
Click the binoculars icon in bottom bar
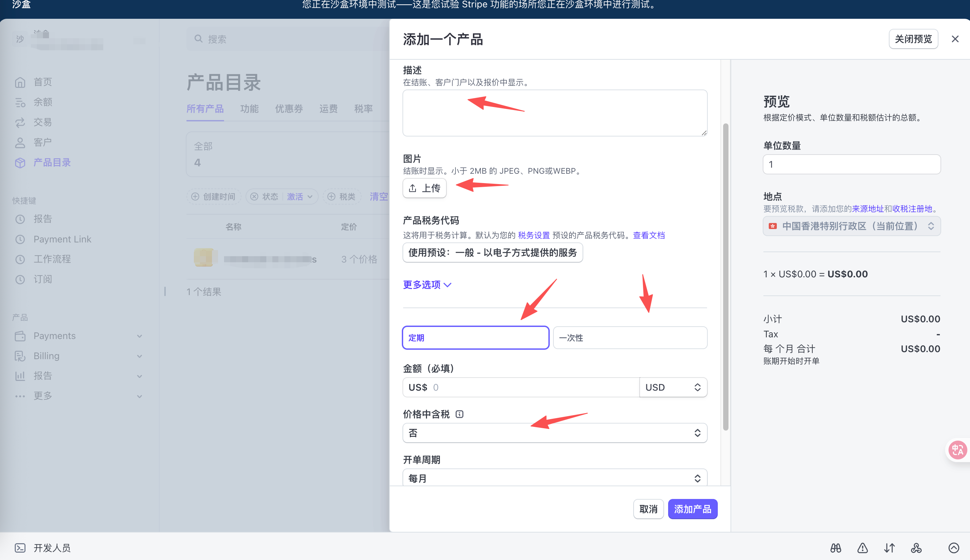point(836,548)
